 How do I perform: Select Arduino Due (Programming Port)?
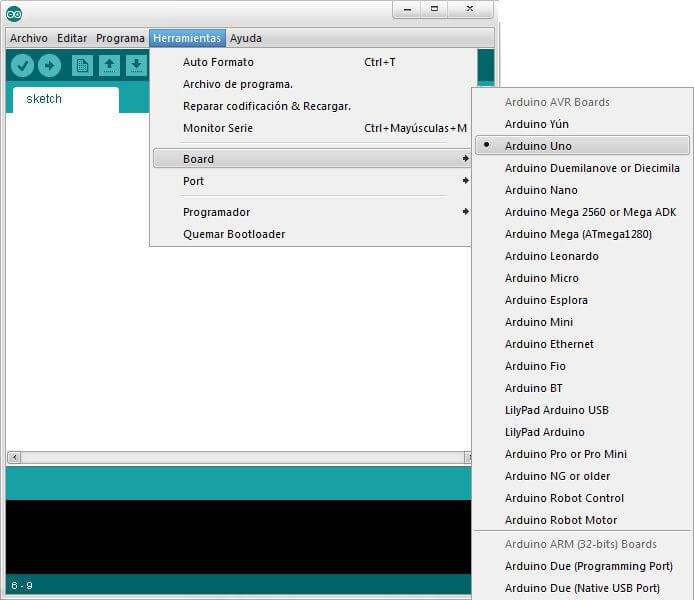pyautogui.click(x=582, y=566)
